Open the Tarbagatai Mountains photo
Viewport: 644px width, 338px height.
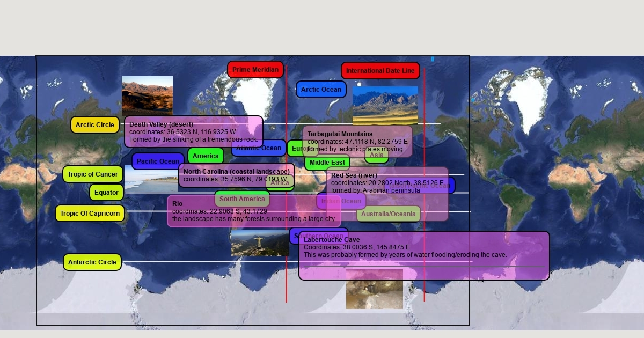point(385,105)
